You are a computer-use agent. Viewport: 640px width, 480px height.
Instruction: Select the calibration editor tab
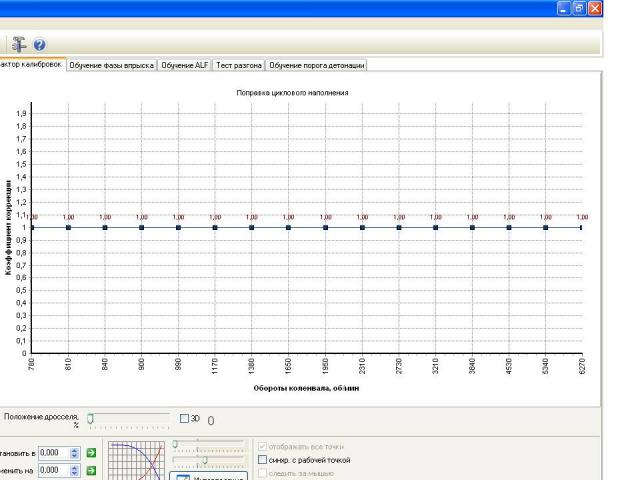pos(31,64)
